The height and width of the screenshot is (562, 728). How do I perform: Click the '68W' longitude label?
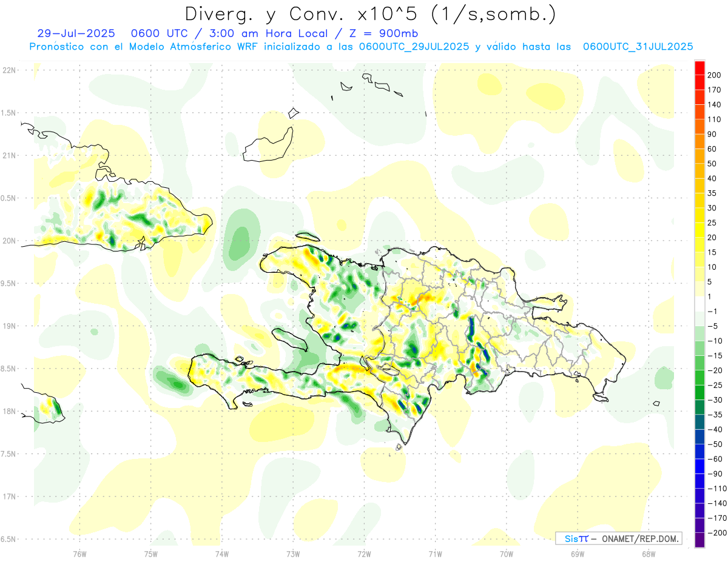(x=649, y=553)
